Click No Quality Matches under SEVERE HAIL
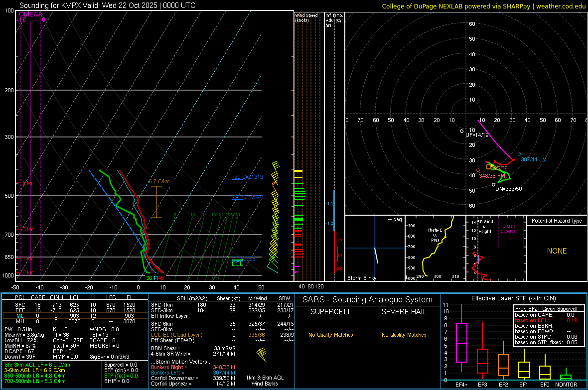Viewport: 588px width, 390px height. coord(404,335)
